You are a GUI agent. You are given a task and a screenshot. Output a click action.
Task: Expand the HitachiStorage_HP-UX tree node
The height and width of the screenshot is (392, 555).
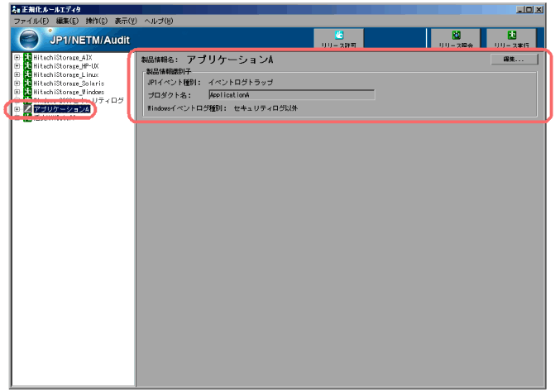(17, 66)
